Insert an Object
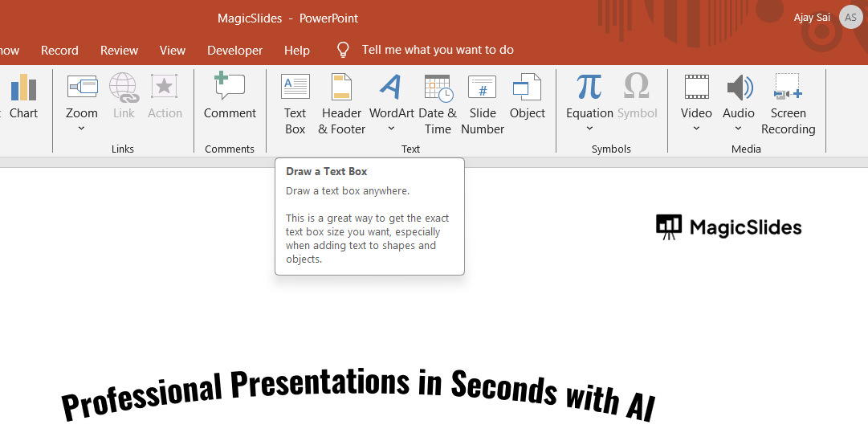Image resolution: width=868 pixels, height=437 pixels. 528,96
